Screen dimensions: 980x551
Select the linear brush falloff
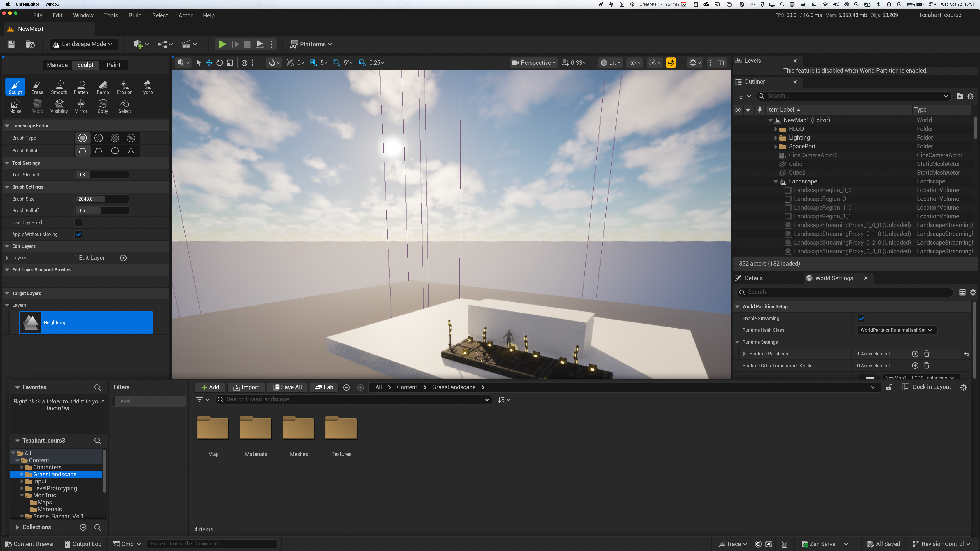[x=99, y=151]
